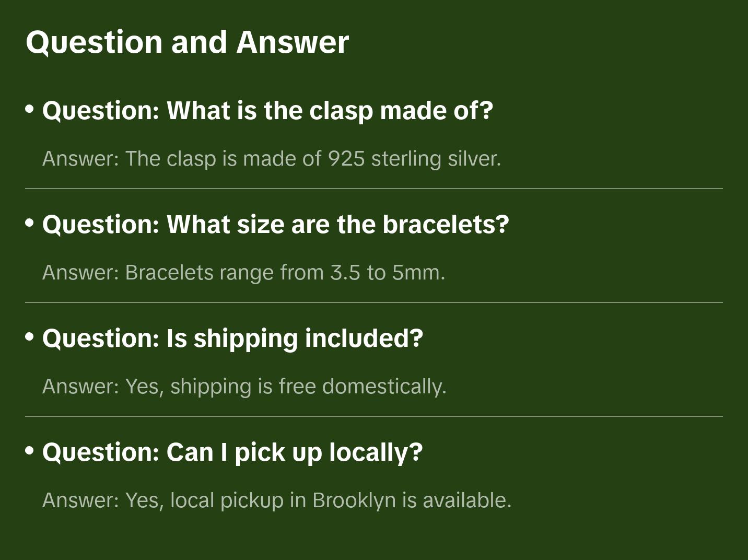Screen dimensions: 748x560
Task: Click the word domestically in answer
Action: coord(384,386)
